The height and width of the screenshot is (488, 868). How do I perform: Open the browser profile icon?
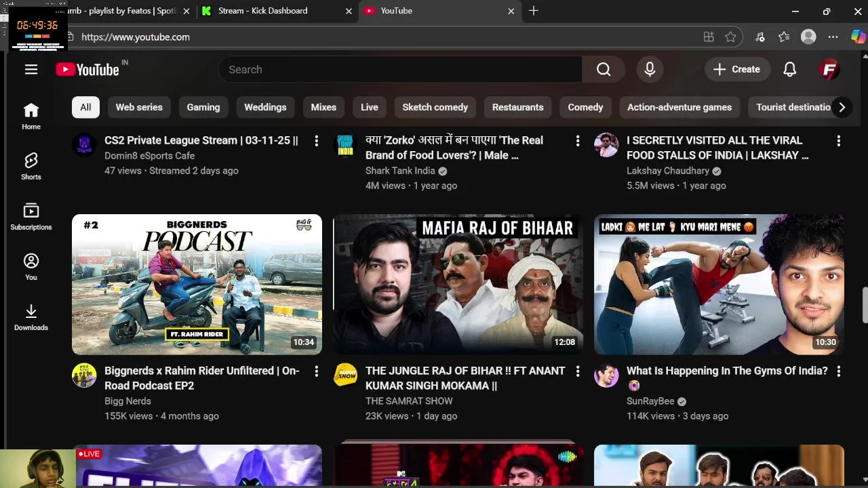tap(808, 37)
